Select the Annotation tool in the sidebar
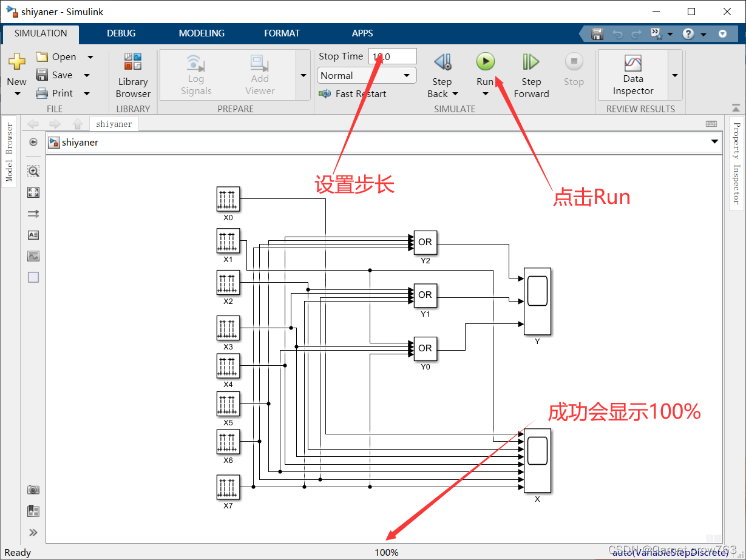The width and height of the screenshot is (746, 560). 33,235
